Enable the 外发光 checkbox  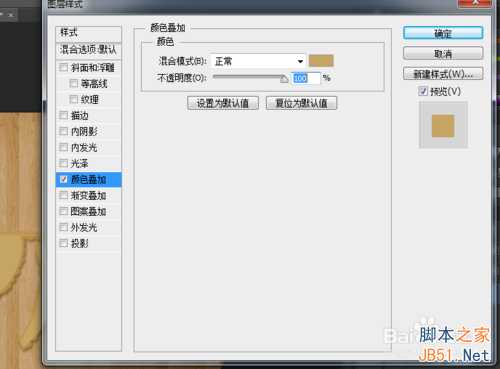tap(63, 227)
